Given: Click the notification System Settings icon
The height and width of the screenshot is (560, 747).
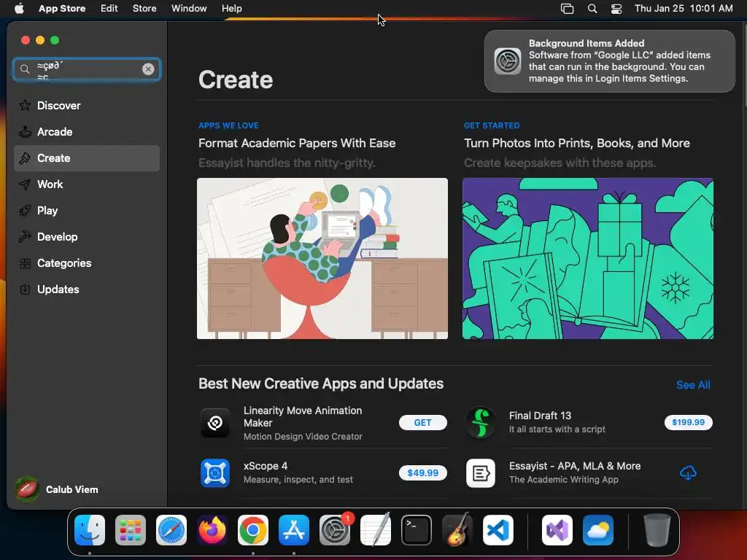Looking at the screenshot, I should click(508, 61).
